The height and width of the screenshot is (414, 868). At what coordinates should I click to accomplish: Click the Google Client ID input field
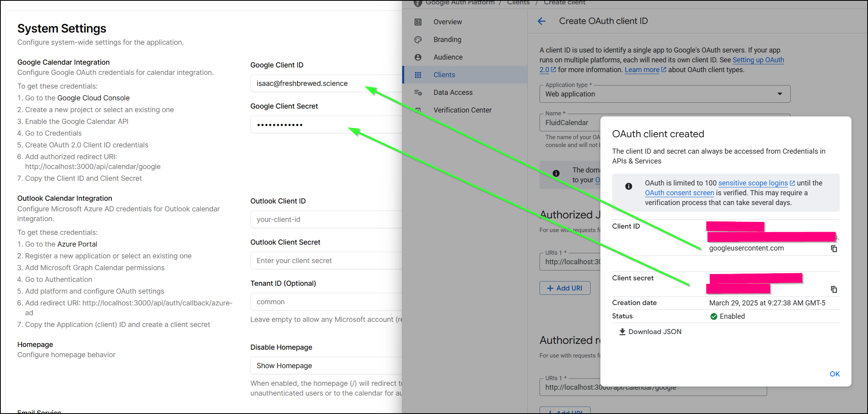pos(326,83)
